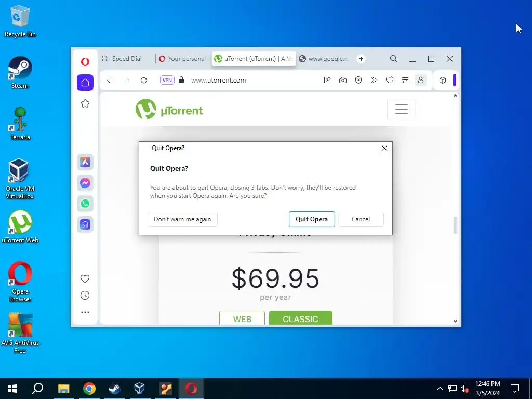Open the music player sidebar icon
The height and width of the screenshot is (399, 532).
[85, 224]
